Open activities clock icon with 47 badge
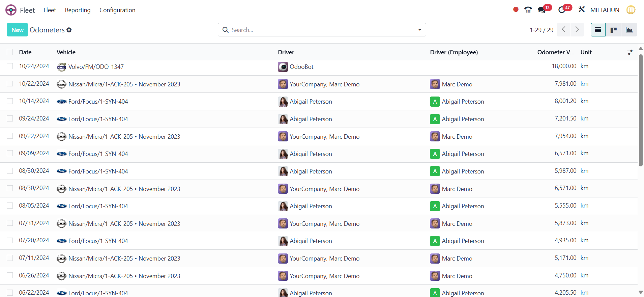This screenshot has height=297, width=644. click(562, 10)
